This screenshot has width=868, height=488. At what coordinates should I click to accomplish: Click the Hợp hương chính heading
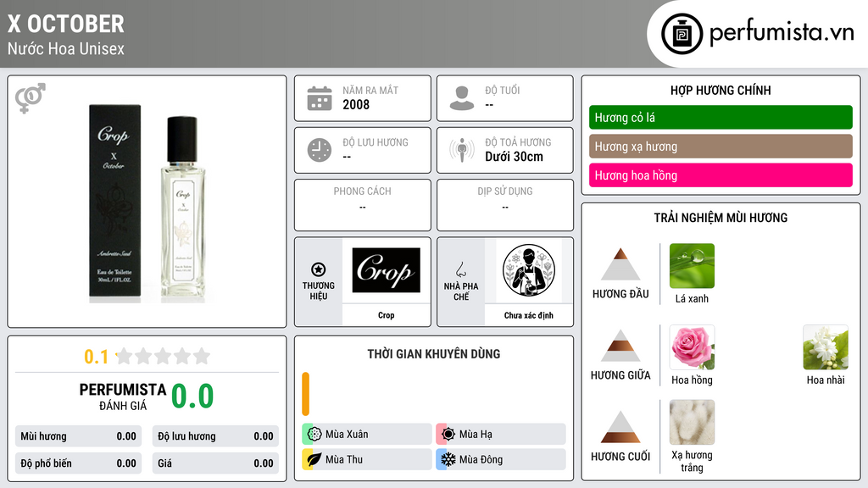pos(721,90)
